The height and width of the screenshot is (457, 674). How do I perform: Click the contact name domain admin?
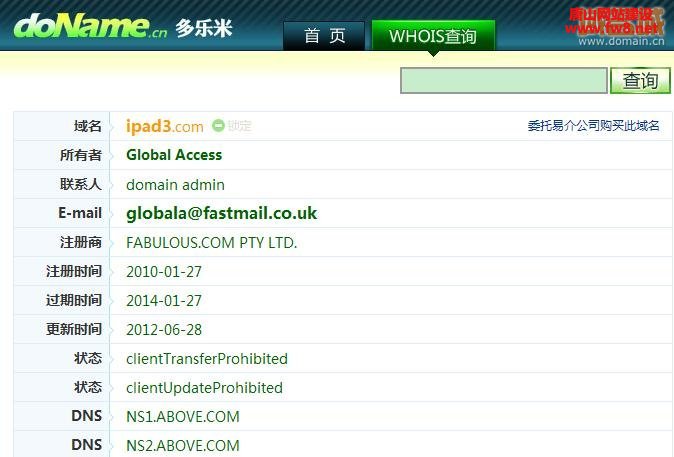coord(175,184)
